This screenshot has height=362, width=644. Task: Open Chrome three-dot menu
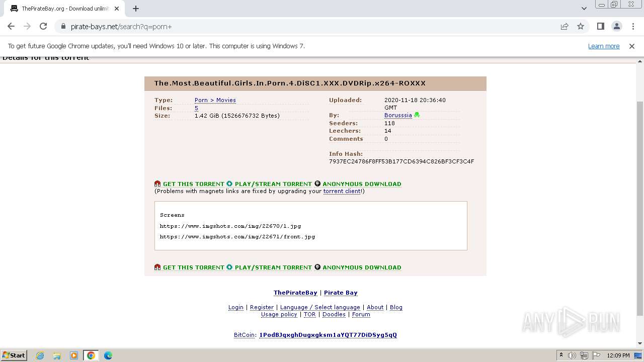point(633,26)
